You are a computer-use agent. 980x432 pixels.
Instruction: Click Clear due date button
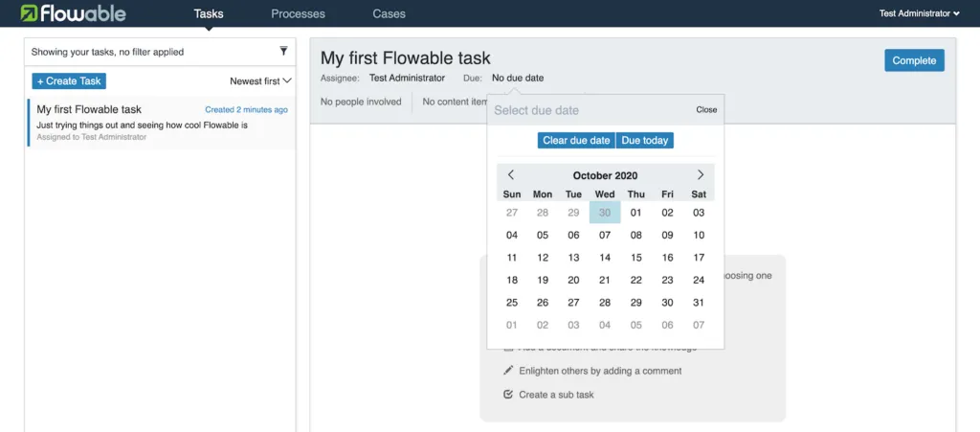[x=576, y=141]
